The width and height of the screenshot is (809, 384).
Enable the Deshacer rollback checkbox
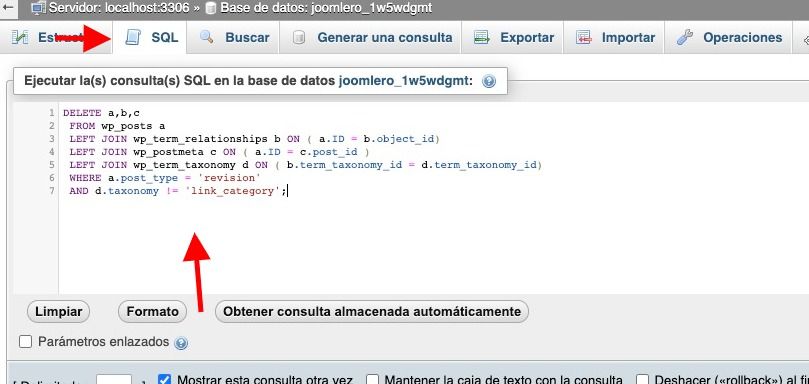coord(642,380)
